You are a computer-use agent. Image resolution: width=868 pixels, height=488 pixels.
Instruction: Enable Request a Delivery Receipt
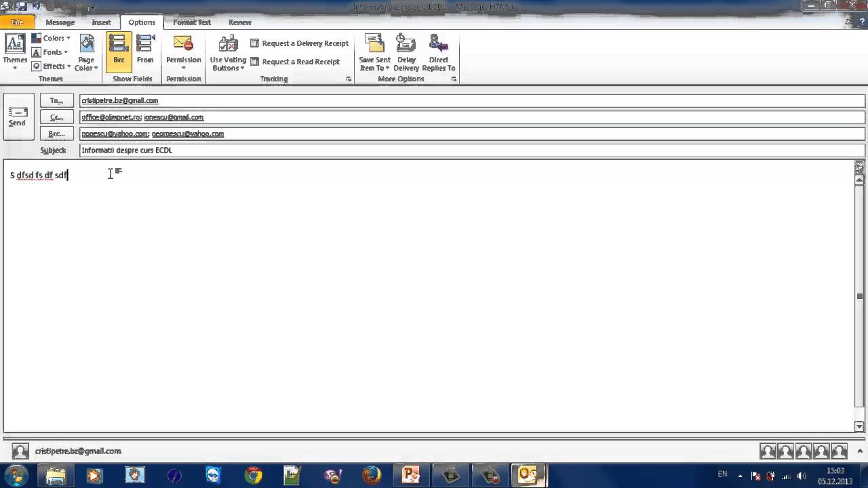tap(299, 43)
